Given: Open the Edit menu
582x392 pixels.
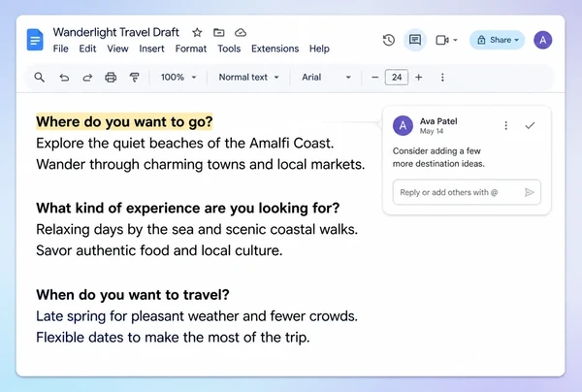Looking at the screenshot, I should point(87,49).
